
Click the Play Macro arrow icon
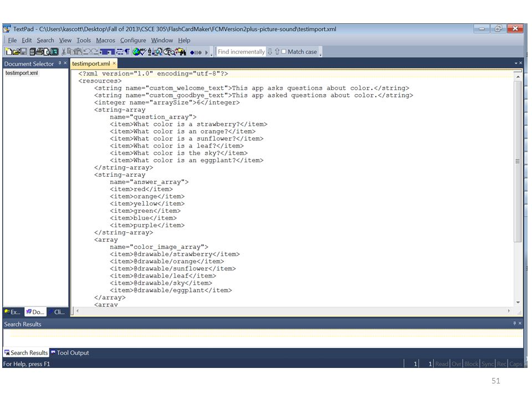[206, 52]
